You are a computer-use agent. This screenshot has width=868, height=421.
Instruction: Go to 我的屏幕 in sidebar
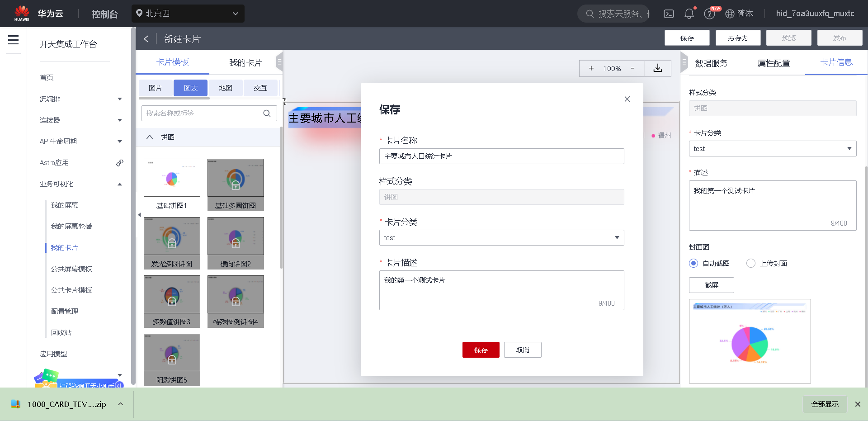click(65, 205)
